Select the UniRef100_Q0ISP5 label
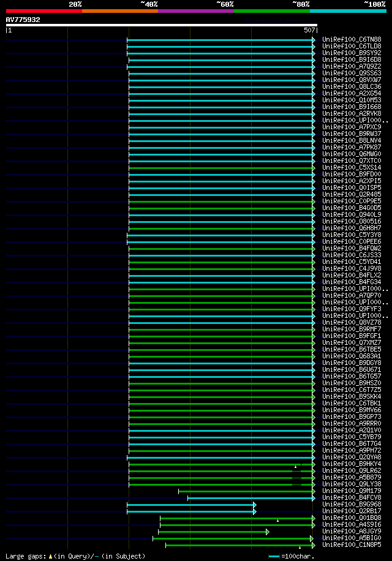 pyautogui.click(x=352, y=187)
